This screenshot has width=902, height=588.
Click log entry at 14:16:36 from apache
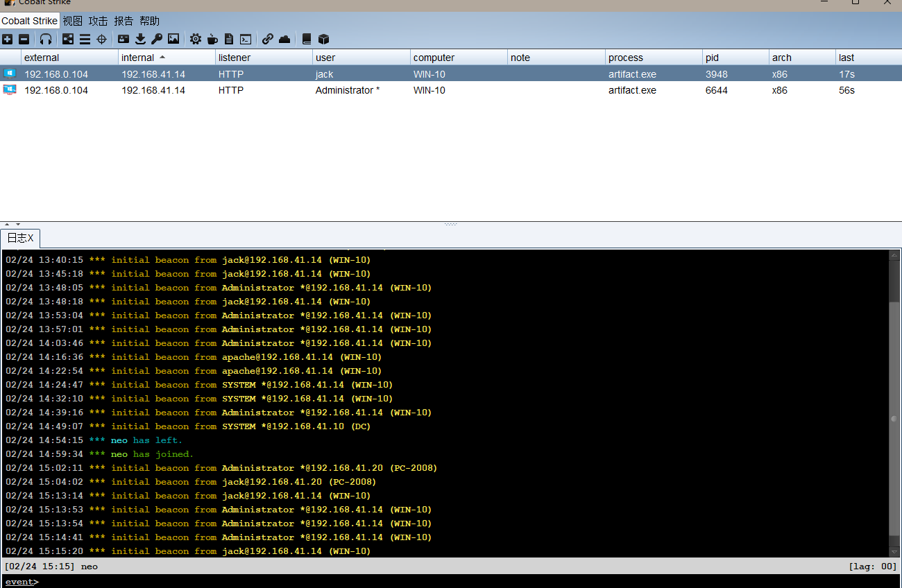tap(194, 356)
